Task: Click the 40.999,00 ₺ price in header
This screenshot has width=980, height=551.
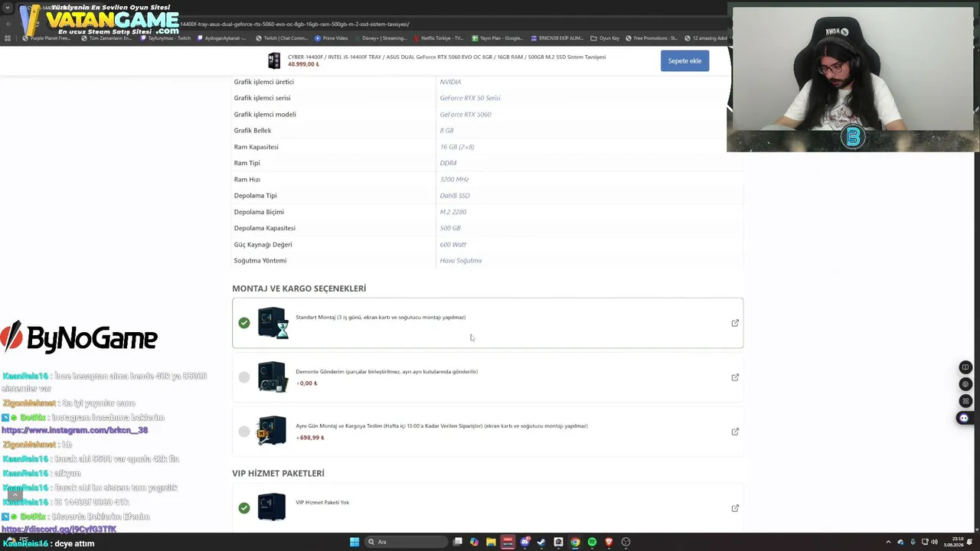Action: tap(303, 64)
